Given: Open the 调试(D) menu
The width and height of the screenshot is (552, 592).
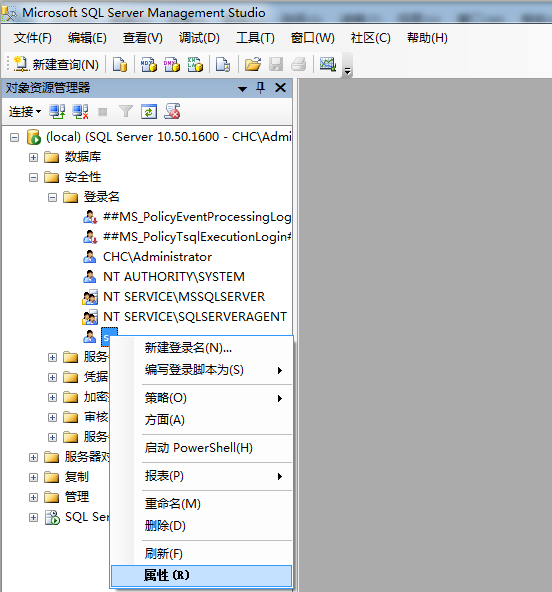Looking at the screenshot, I should pos(199,38).
